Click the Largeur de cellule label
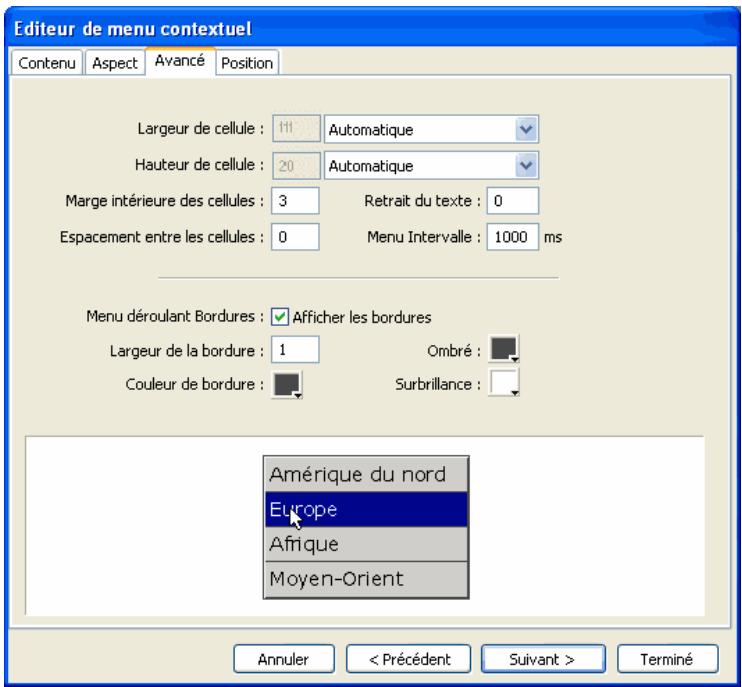742x687 pixels. coord(201,128)
